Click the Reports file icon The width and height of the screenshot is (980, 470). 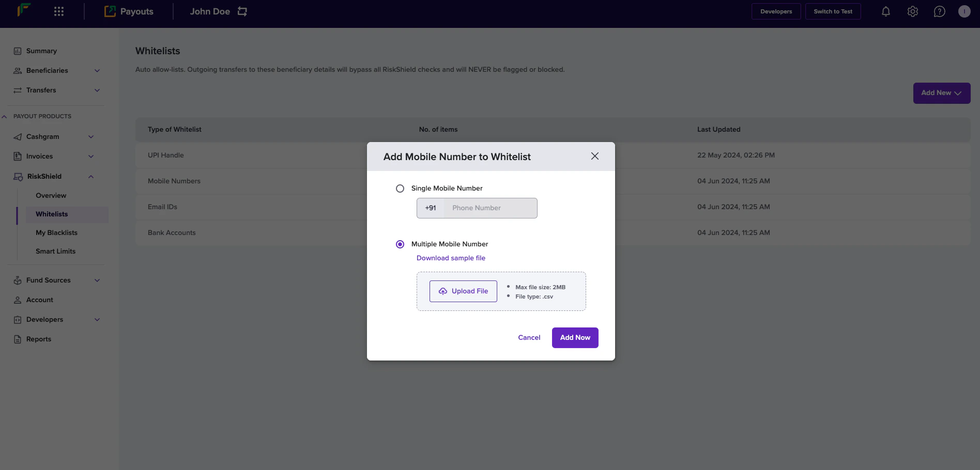(18, 339)
